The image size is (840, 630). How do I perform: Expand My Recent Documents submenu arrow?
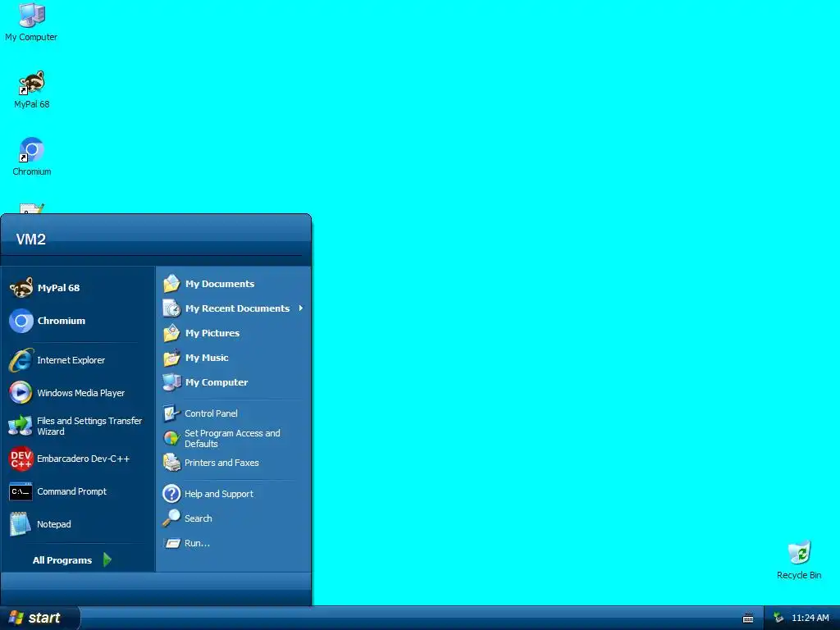click(x=301, y=308)
